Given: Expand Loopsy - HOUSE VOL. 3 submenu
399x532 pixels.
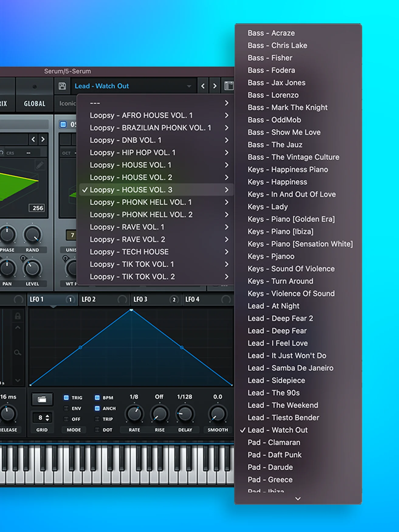Looking at the screenshot, I should (x=156, y=190).
